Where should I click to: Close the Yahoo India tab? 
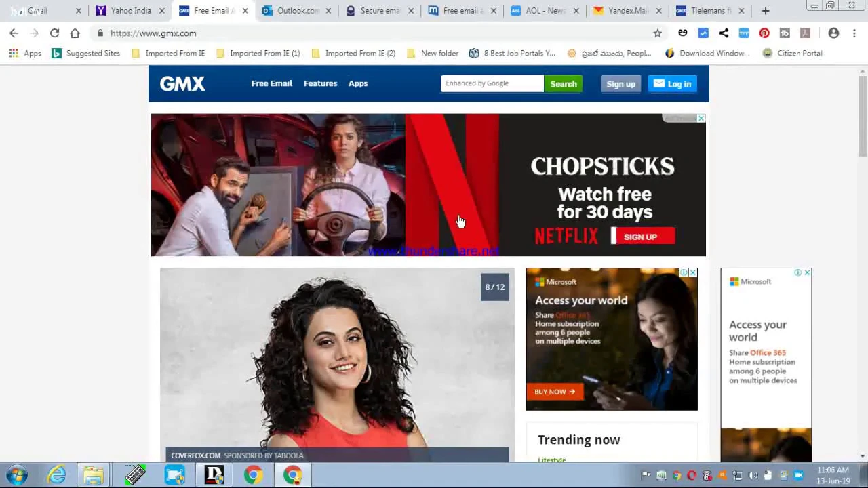tap(161, 11)
